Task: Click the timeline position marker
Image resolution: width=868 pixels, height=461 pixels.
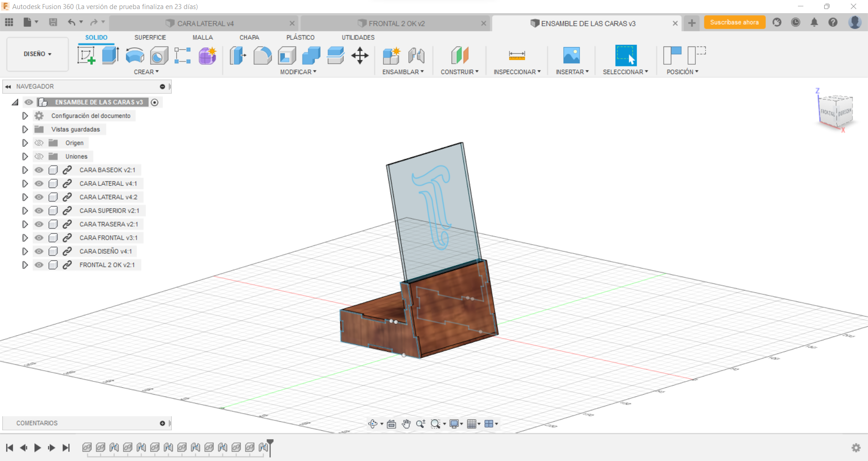Action: pos(270,447)
